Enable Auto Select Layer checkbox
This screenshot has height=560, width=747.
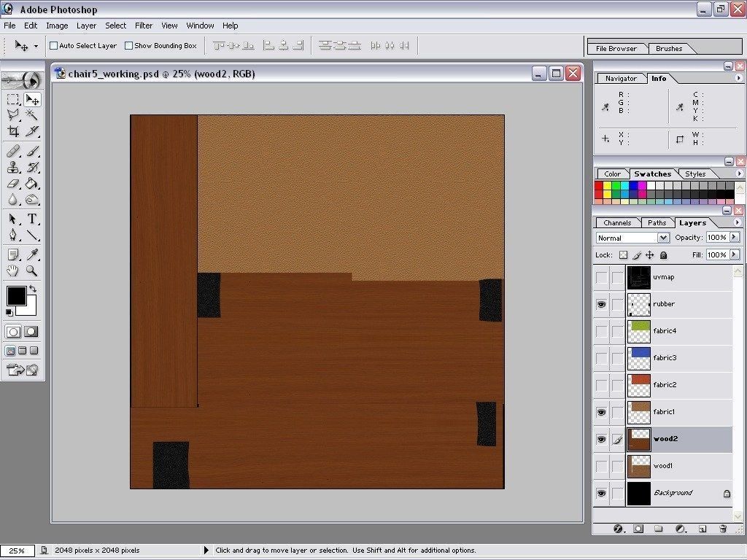point(54,46)
